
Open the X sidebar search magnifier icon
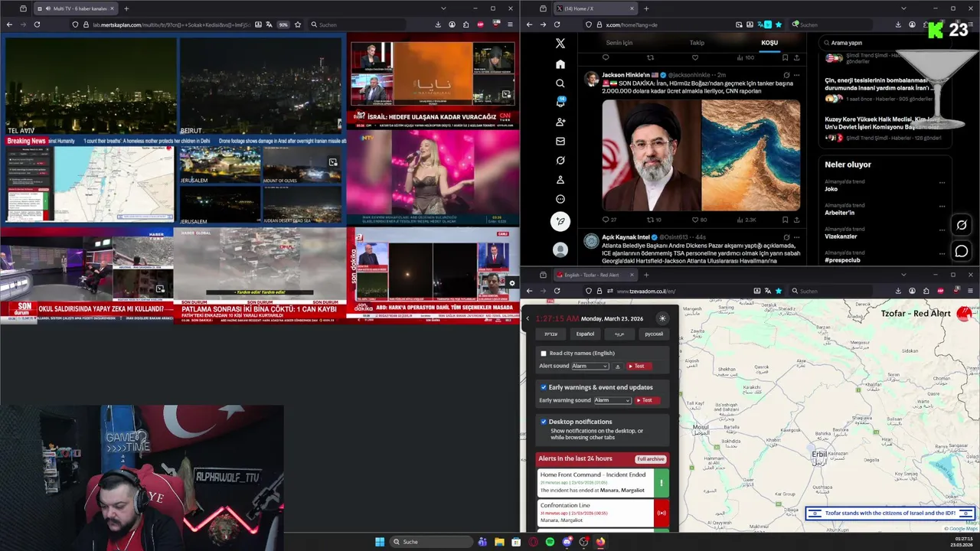point(560,83)
